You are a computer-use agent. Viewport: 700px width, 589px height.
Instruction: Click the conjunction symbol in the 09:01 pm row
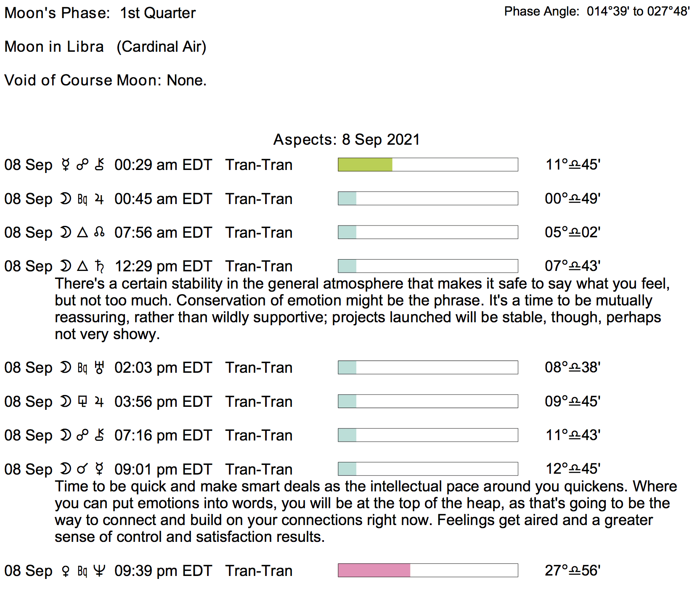pos(82,469)
